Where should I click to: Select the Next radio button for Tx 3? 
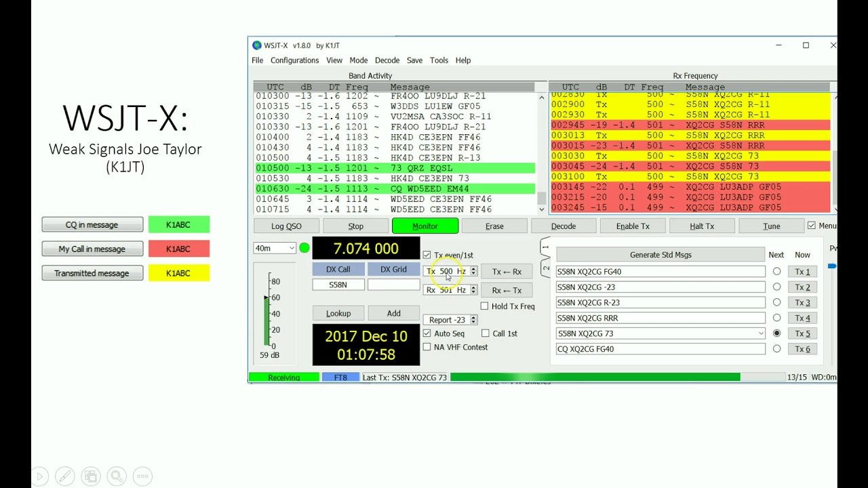776,302
